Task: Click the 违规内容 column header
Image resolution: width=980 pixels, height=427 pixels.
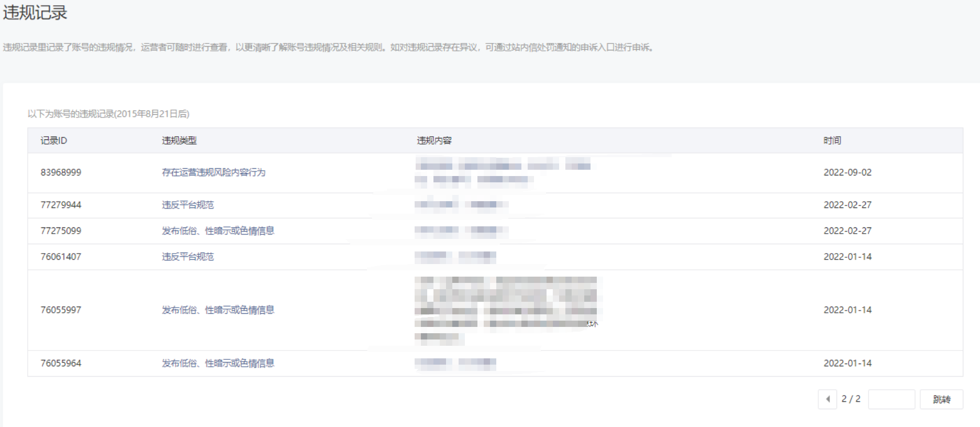Action: 434,140
